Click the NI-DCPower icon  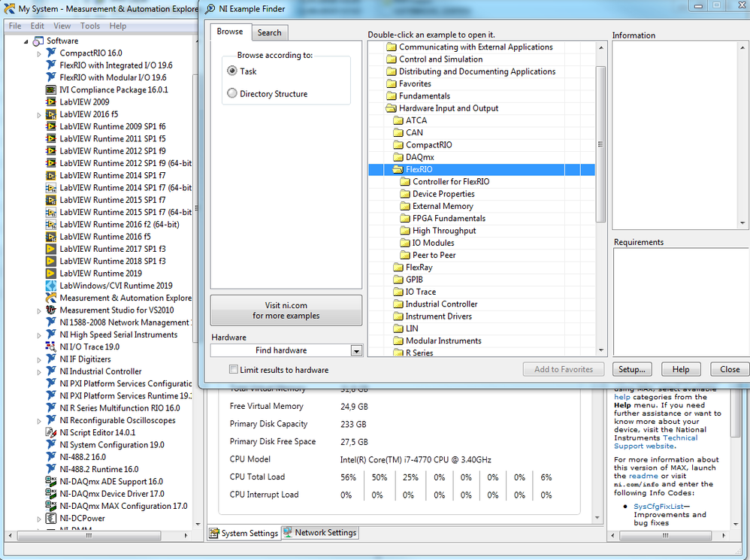click(50, 518)
